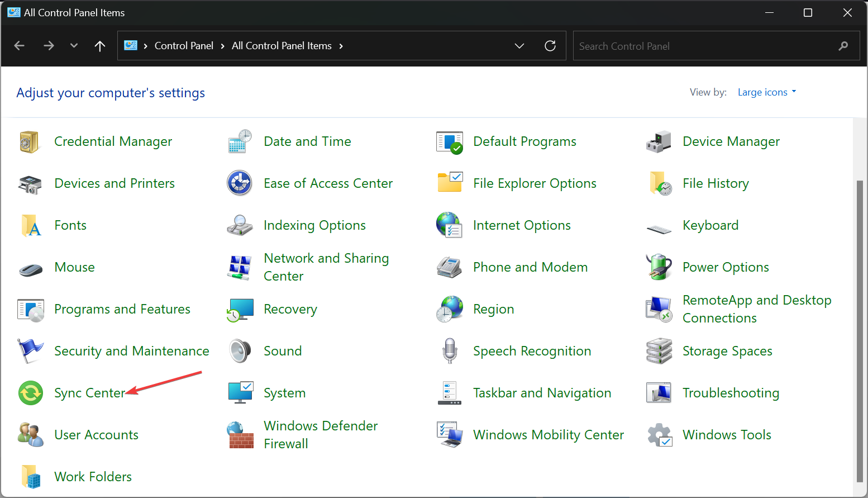Expand the address bar history dropdown

[x=519, y=46]
